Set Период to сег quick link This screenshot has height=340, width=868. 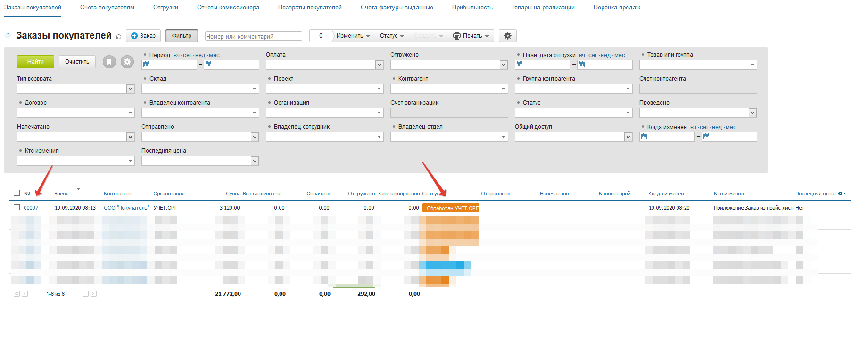(x=188, y=55)
